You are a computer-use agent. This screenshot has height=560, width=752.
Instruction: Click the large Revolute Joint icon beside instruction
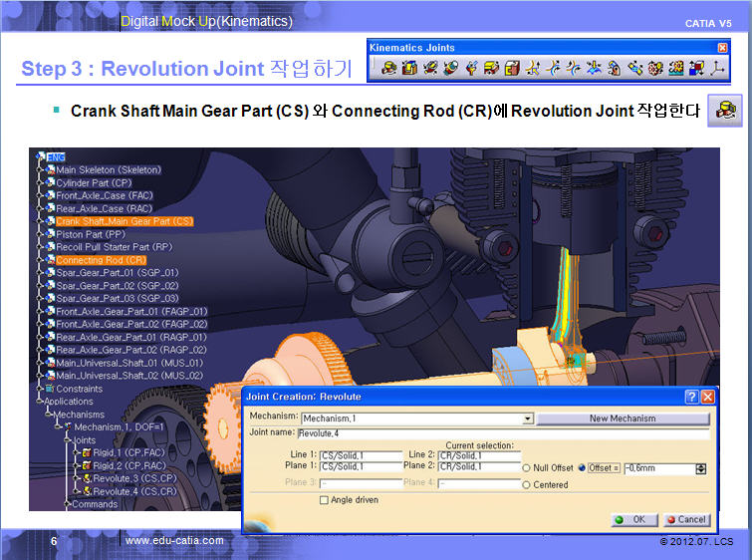pos(725,110)
